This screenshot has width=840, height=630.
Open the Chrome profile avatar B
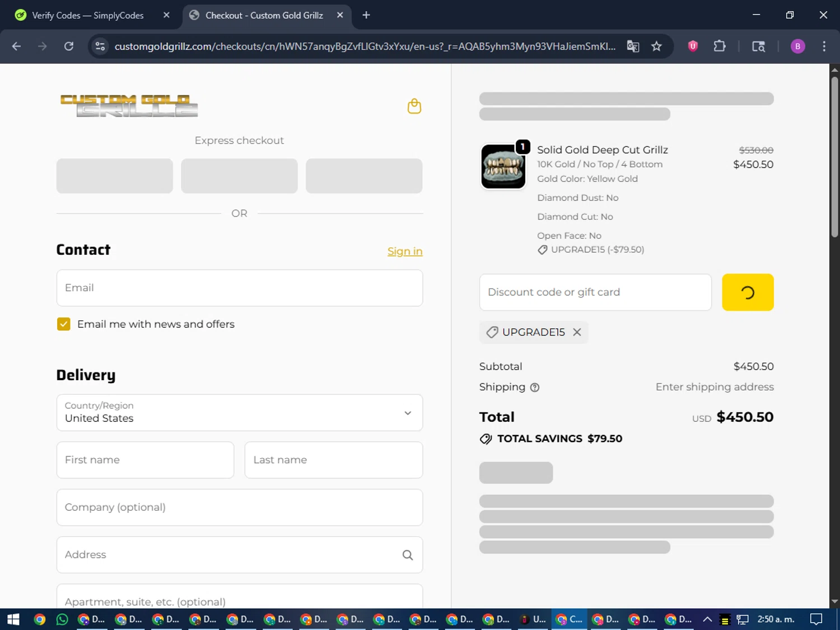coord(797,46)
